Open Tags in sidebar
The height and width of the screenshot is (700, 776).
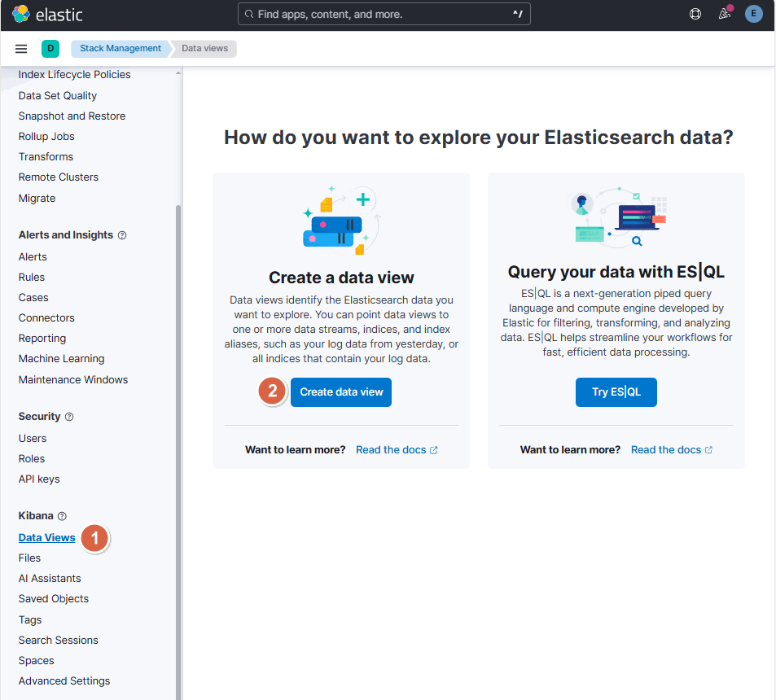click(x=30, y=620)
